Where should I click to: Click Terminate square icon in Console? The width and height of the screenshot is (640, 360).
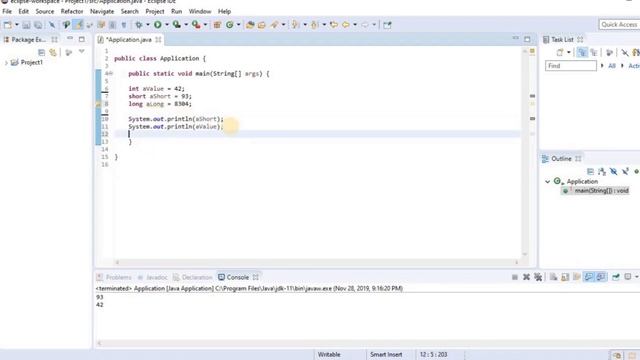[515, 277]
